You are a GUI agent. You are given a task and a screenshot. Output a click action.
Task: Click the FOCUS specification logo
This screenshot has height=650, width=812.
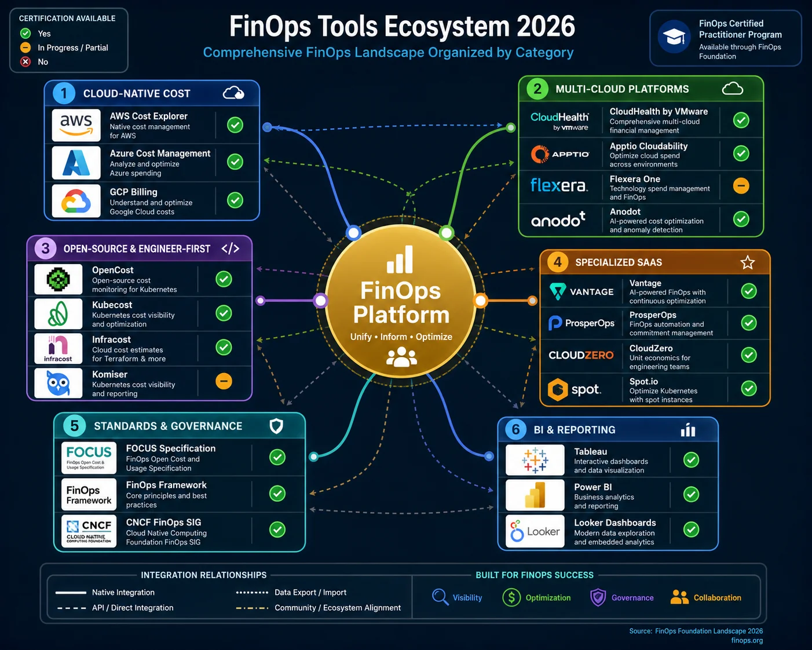click(89, 458)
